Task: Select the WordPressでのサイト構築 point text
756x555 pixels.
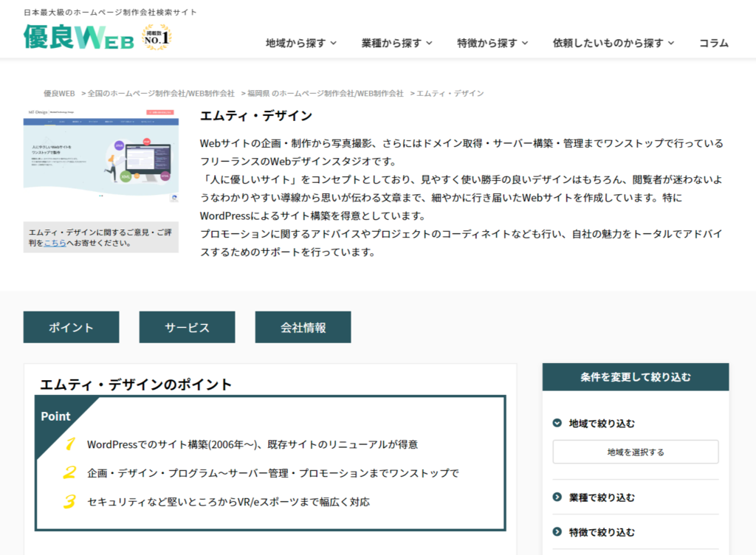Action: click(252, 444)
